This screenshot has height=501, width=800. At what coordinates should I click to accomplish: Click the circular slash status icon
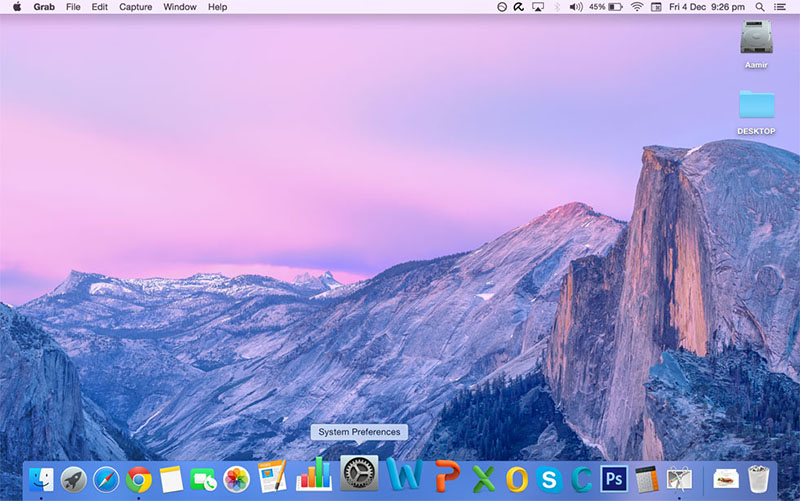tap(502, 7)
